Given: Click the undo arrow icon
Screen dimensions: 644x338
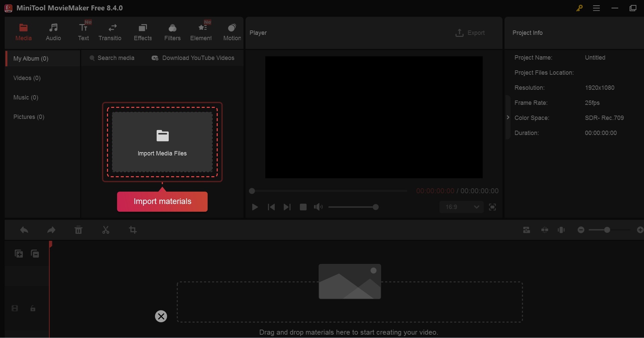Looking at the screenshot, I should (x=24, y=230).
